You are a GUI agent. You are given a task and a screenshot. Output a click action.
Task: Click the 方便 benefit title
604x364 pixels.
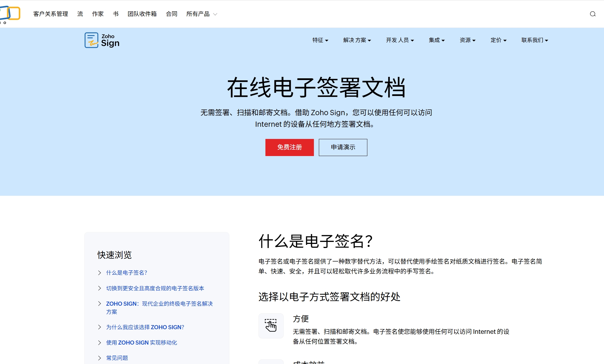tap(301, 319)
